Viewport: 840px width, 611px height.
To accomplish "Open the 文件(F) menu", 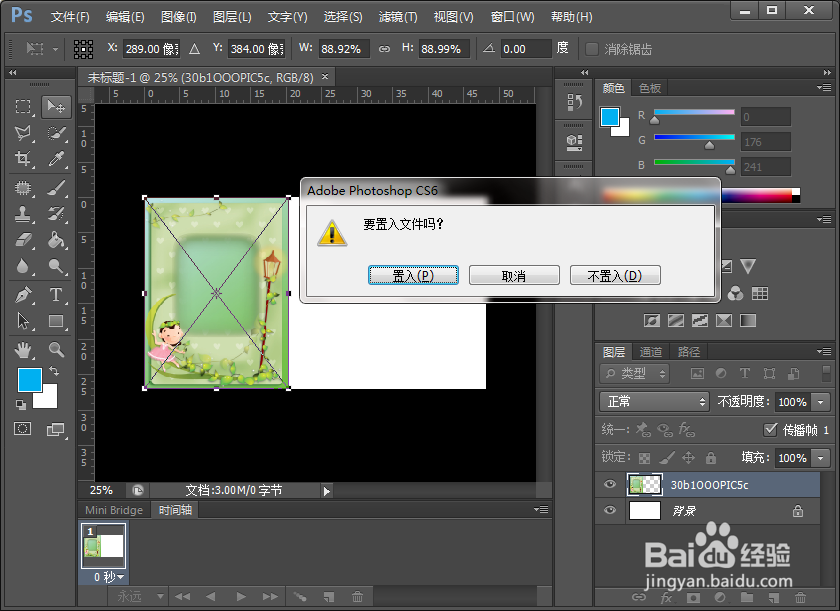I will pos(70,17).
